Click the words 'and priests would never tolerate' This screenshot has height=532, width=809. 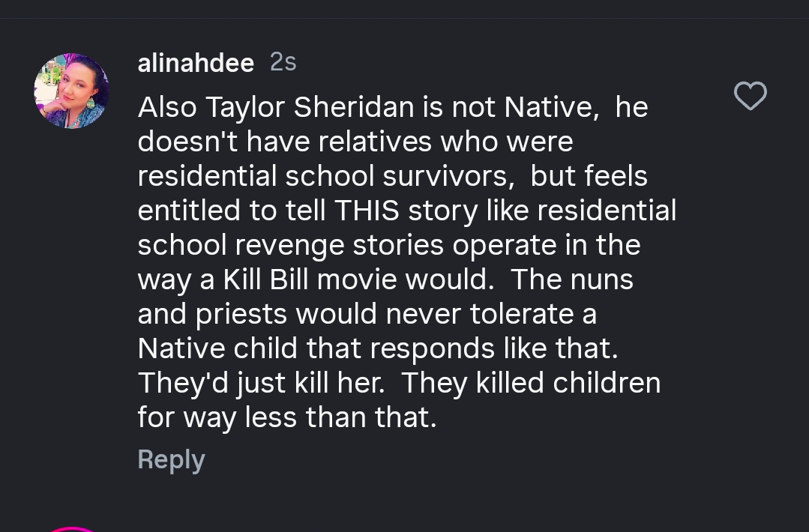click(x=356, y=314)
